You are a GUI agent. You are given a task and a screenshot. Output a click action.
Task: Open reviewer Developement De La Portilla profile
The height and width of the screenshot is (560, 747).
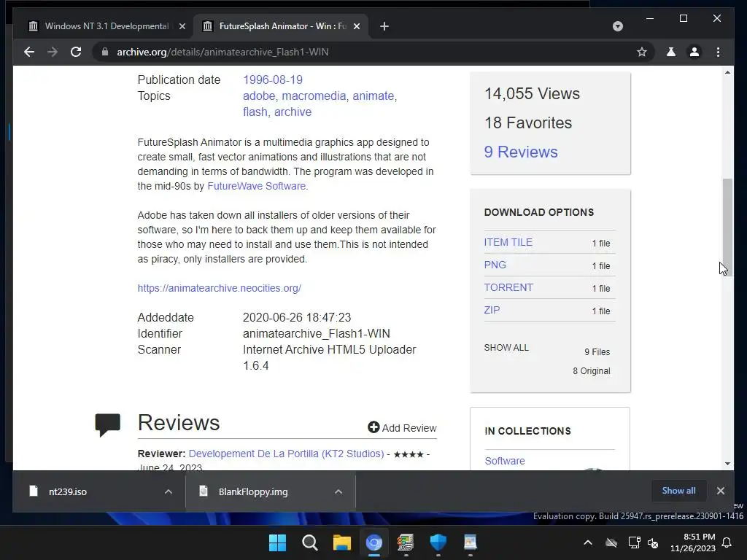[x=286, y=454]
